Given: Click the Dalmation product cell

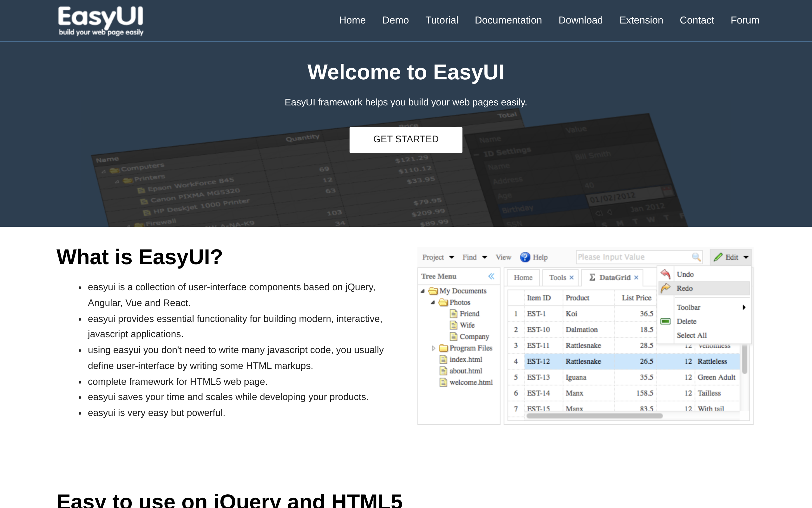Looking at the screenshot, I should pyautogui.click(x=588, y=329).
